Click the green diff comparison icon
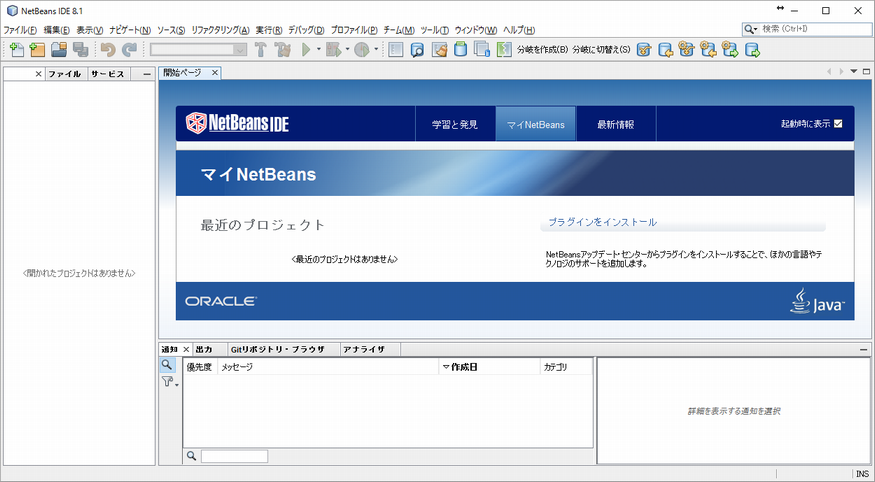This screenshot has height=482, width=875. pyautogui.click(x=504, y=50)
